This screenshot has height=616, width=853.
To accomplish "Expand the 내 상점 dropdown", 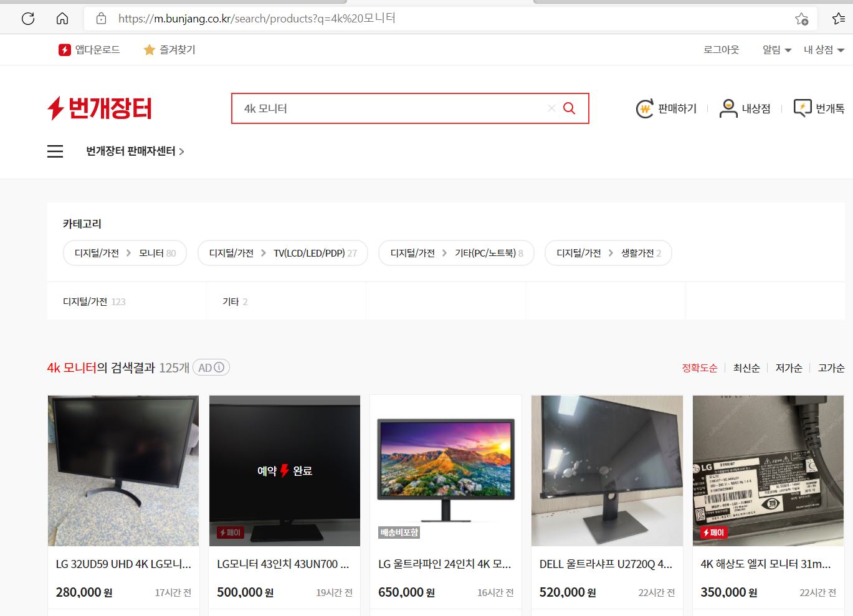I will 823,50.
